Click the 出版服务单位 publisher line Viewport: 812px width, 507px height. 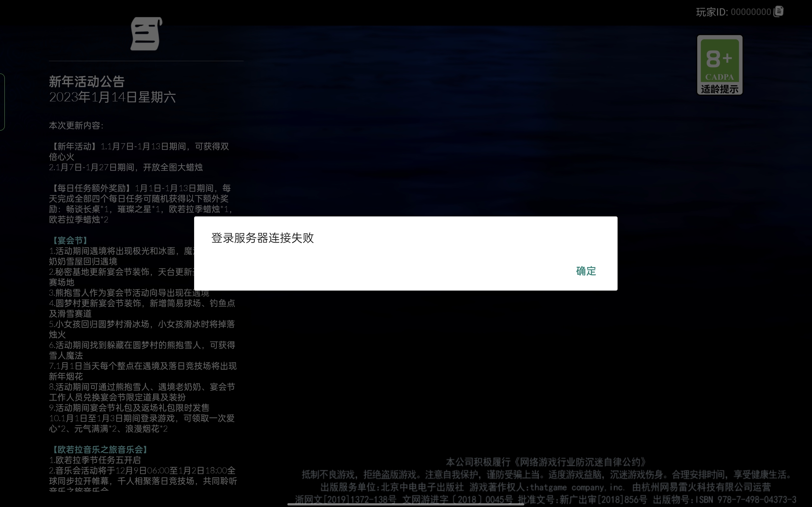click(392, 487)
